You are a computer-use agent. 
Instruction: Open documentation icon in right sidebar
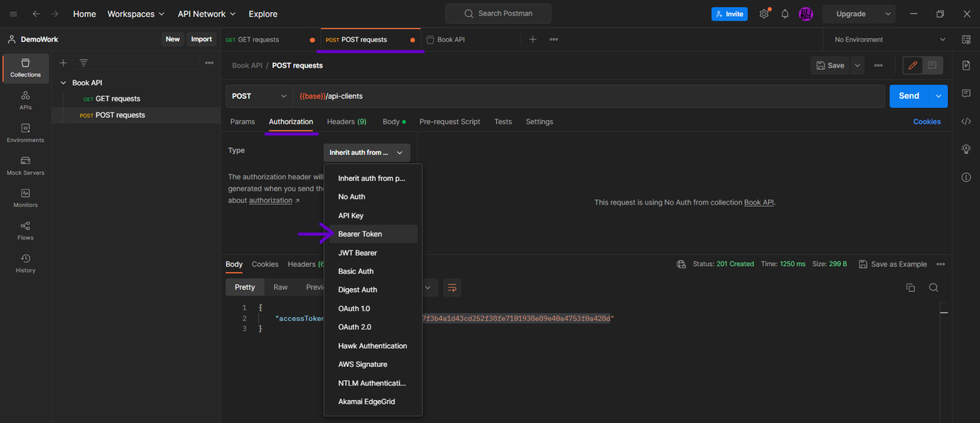click(966, 65)
